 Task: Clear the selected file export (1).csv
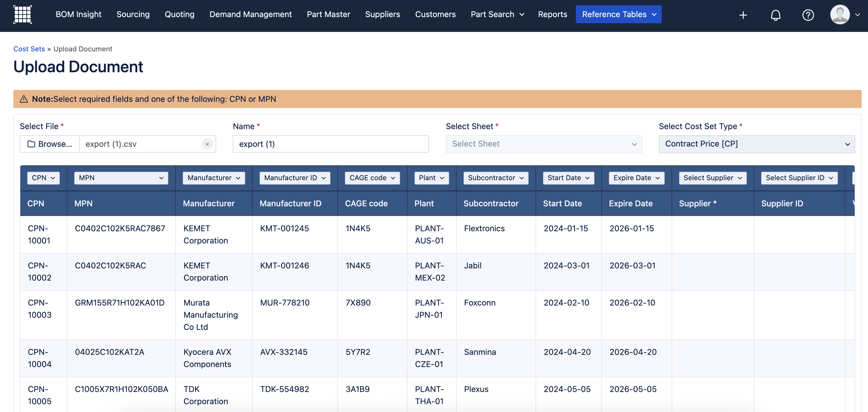tap(207, 144)
